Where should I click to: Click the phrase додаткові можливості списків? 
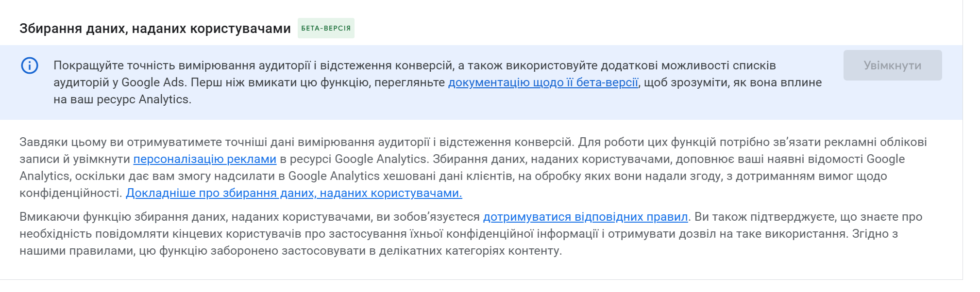click(688, 65)
